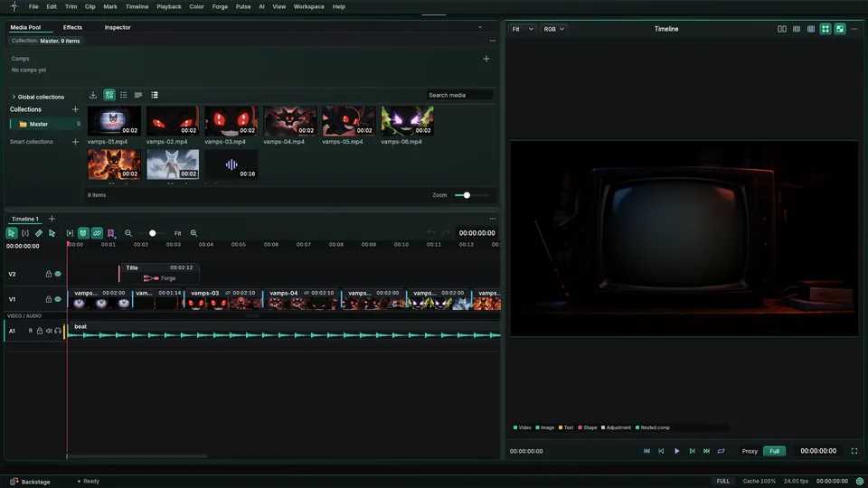
Task: Solo the A1 track headphones icon
Action: coord(58,331)
